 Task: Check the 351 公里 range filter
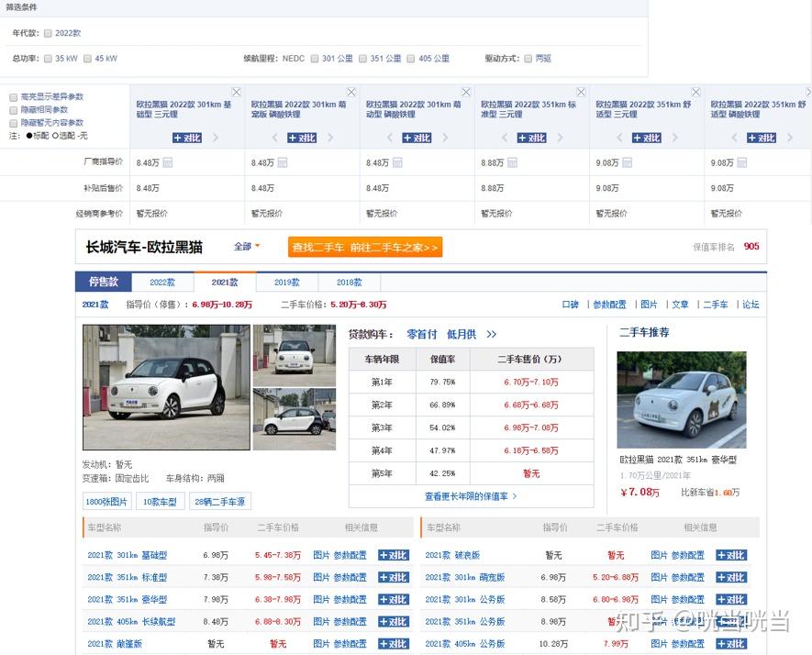[363, 59]
